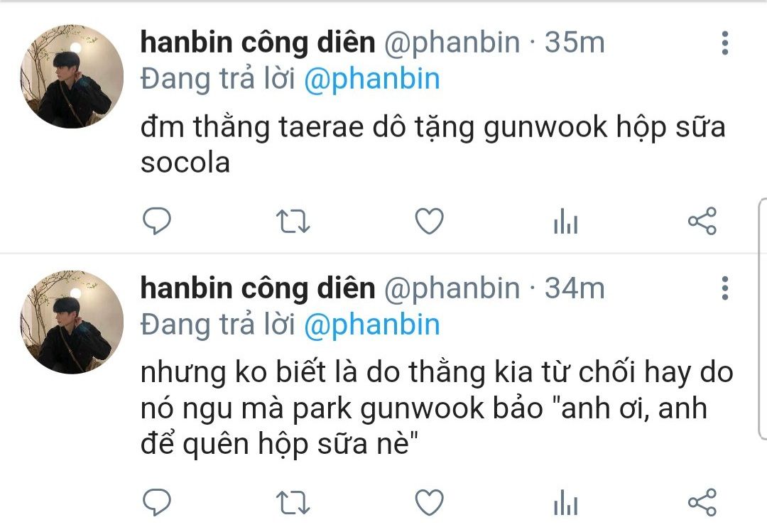Image resolution: width=767 pixels, height=532 pixels.
Task: Open hanbin công diên name on first tweet
Action: click(x=258, y=42)
